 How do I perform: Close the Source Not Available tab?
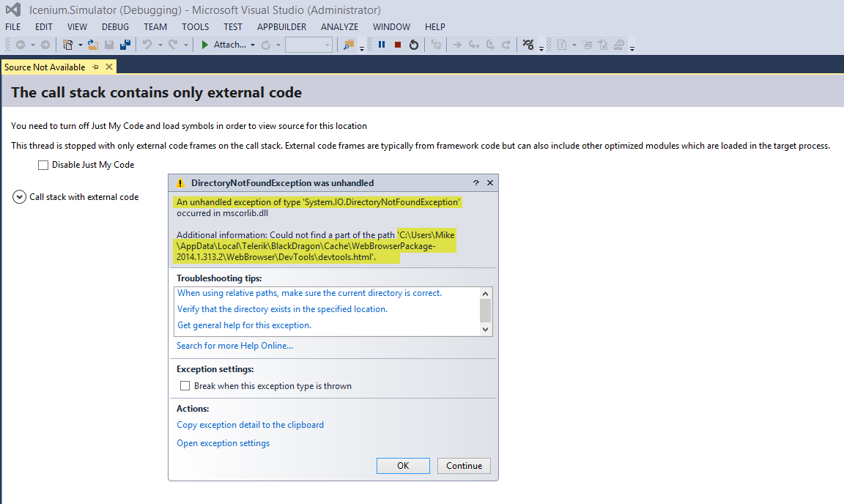click(x=109, y=67)
